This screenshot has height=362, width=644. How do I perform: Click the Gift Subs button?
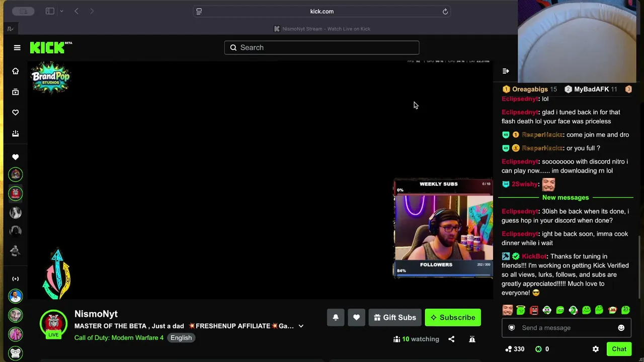(x=395, y=318)
